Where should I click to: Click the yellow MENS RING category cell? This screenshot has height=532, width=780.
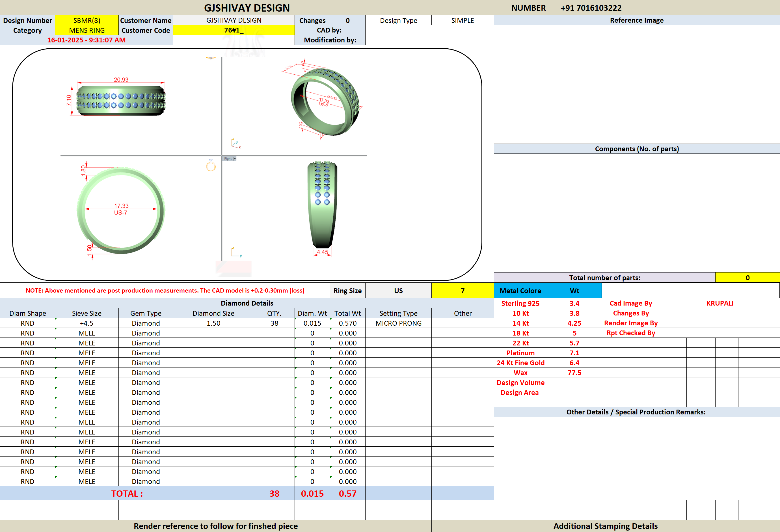pos(87,30)
